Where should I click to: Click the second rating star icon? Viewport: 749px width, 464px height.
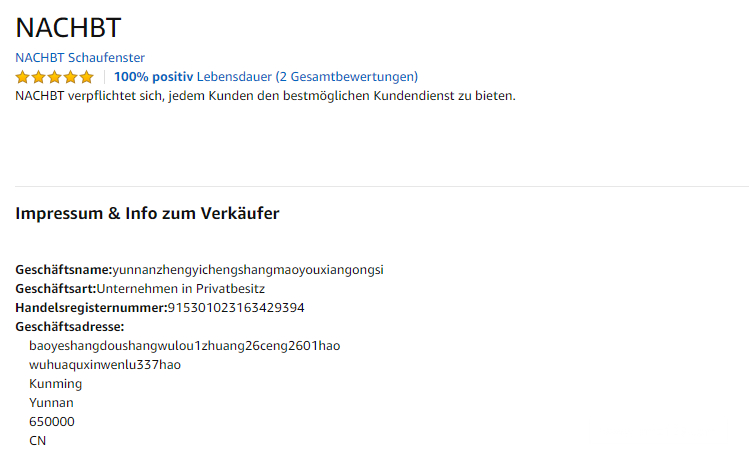[x=39, y=77]
